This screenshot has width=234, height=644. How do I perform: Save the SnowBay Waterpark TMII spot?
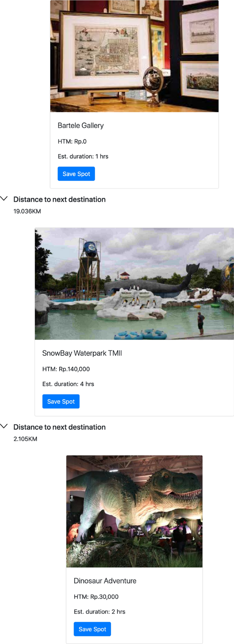[61, 401]
